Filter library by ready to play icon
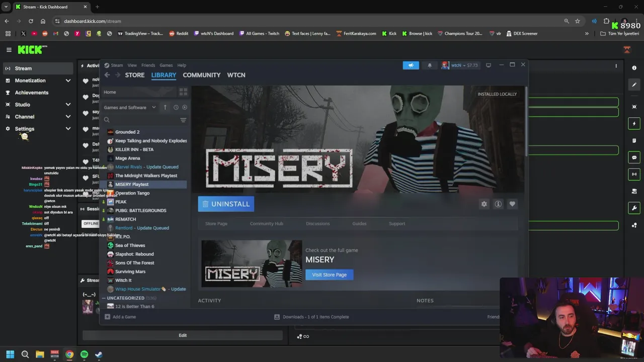 click(x=185, y=107)
